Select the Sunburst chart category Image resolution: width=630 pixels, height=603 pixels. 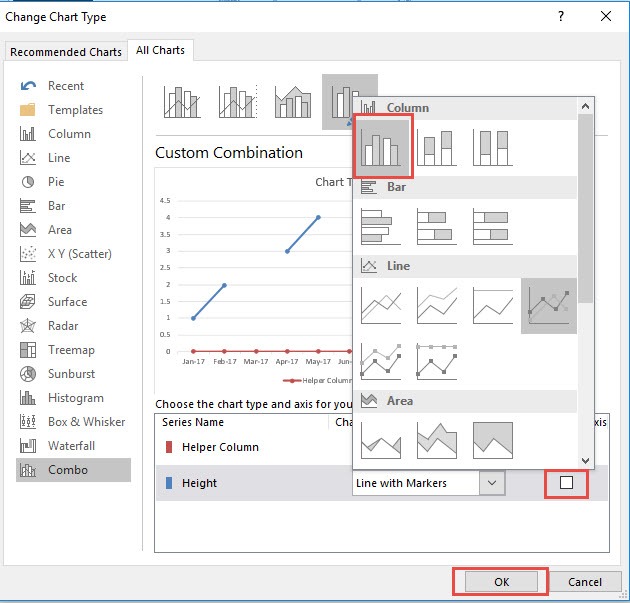(73, 374)
